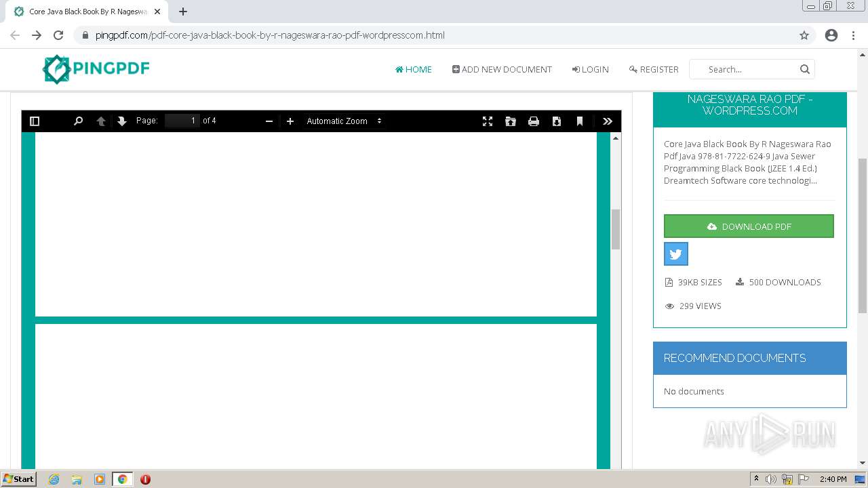The width and height of the screenshot is (868, 488).
Task: Click the No documents text
Action: pyautogui.click(x=694, y=391)
